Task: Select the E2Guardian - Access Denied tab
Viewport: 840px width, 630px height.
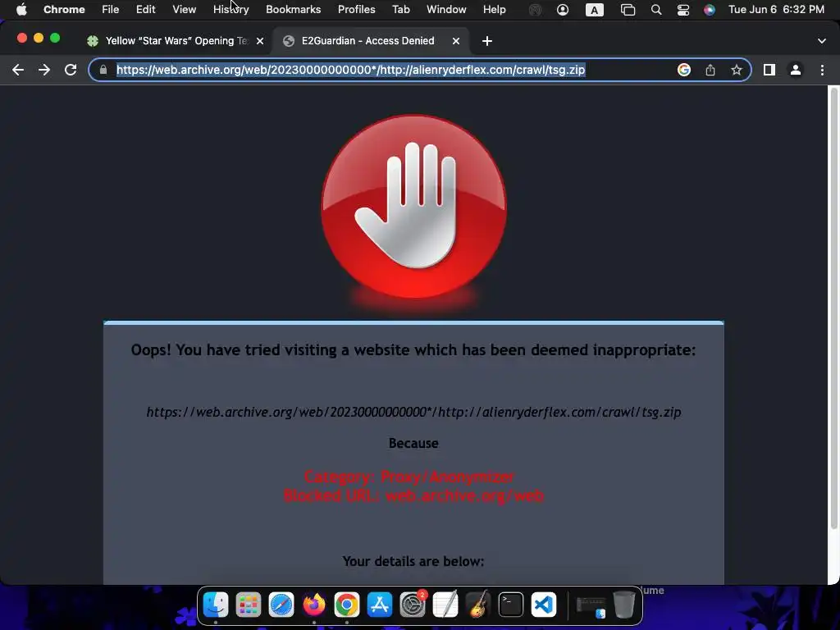Action: tap(371, 41)
